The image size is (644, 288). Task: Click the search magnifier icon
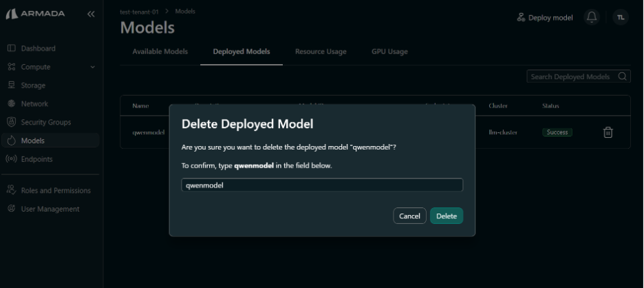click(x=622, y=76)
